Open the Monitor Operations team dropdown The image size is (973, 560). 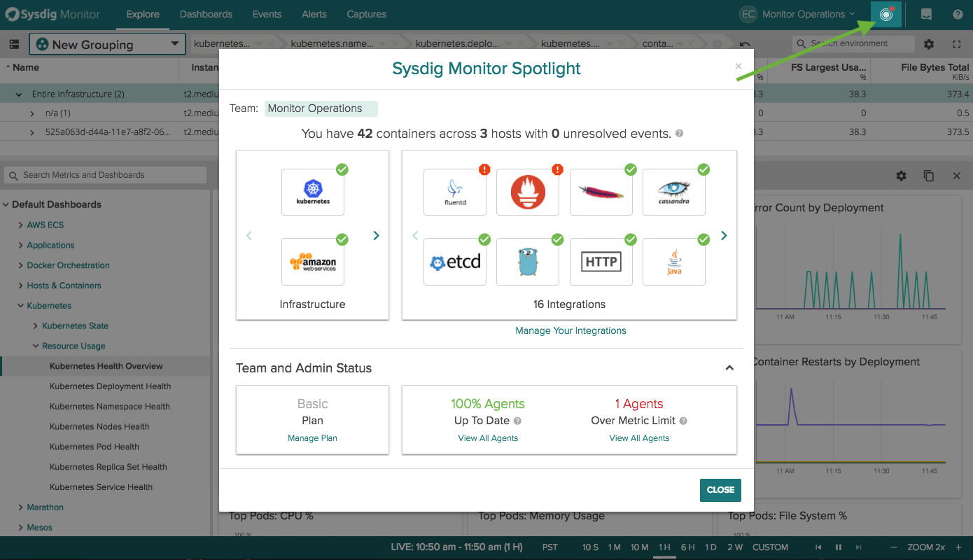click(799, 14)
